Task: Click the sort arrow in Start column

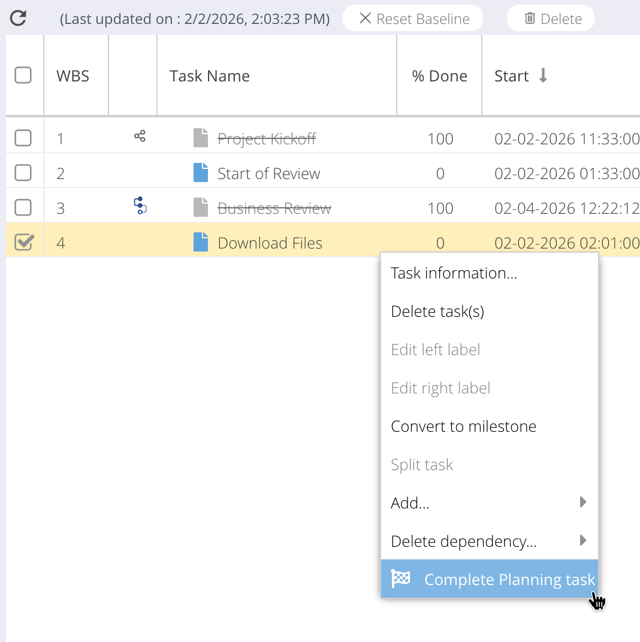Action: point(543,75)
